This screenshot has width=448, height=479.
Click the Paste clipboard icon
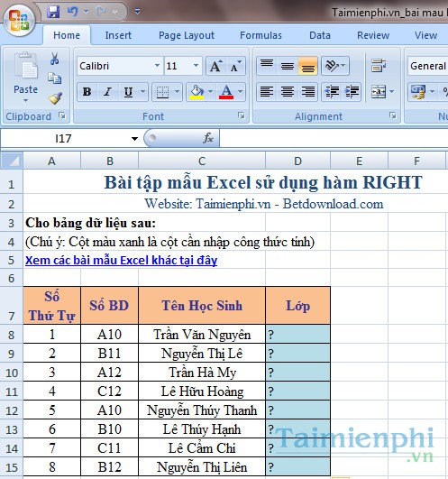[x=26, y=66]
